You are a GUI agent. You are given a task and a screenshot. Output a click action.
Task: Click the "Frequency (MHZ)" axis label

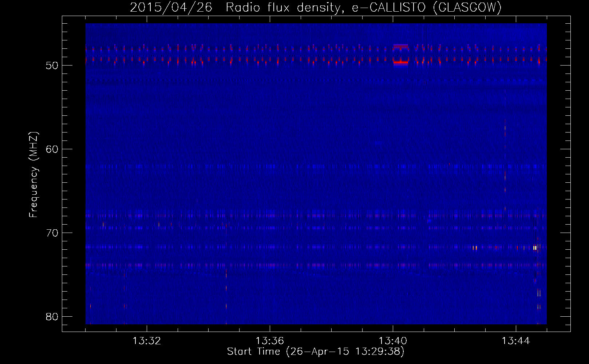click(33, 175)
